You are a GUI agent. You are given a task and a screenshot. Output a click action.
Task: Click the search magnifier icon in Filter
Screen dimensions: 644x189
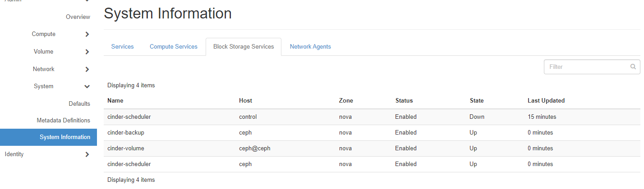(633, 67)
